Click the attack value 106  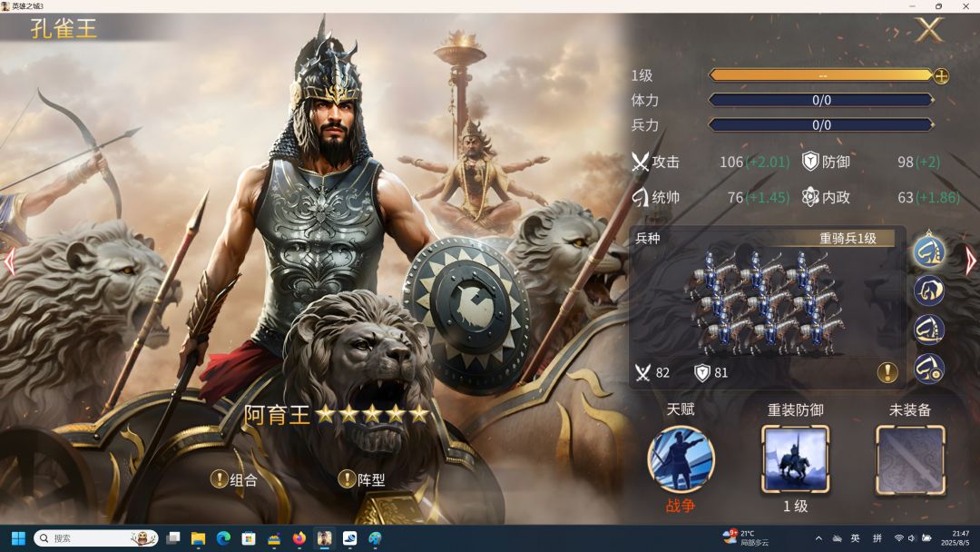click(731, 163)
